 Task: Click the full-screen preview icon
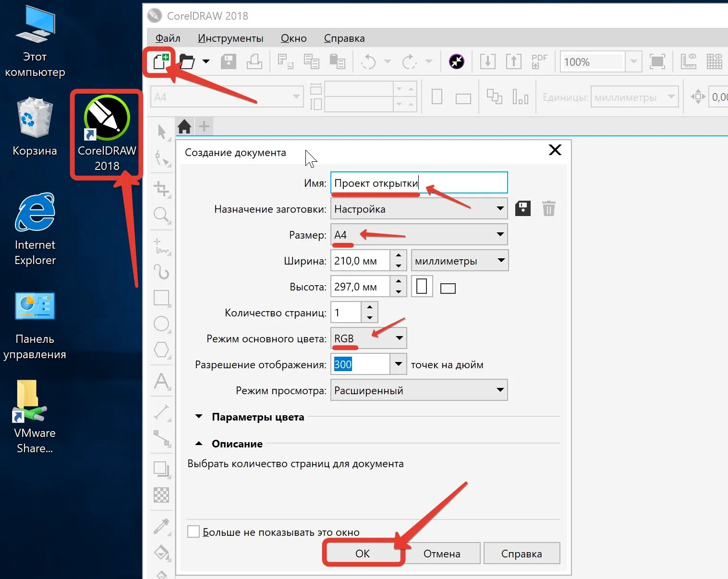click(657, 61)
